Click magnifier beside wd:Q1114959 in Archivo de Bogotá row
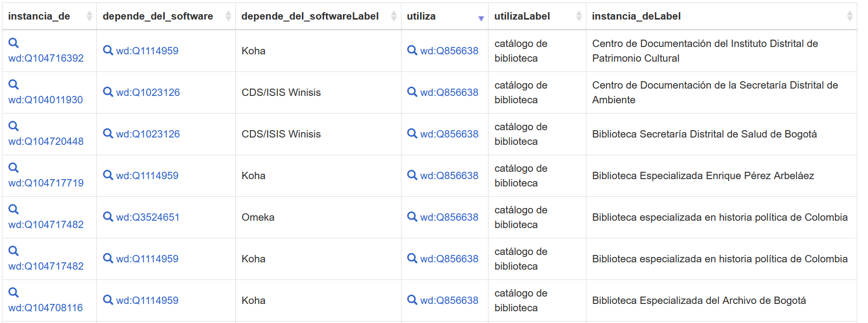The height and width of the screenshot is (323, 868). click(x=108, y=300)
